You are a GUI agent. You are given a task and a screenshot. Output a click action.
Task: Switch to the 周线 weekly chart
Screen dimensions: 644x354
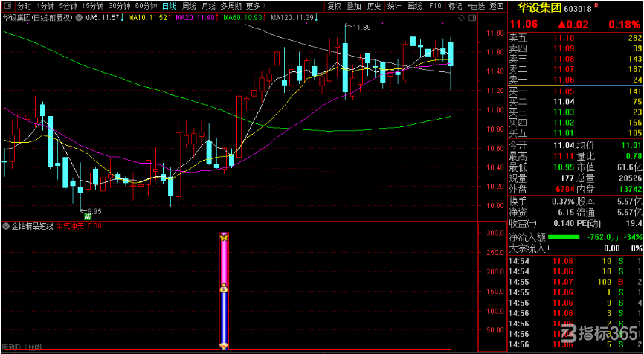click(189, 6)
